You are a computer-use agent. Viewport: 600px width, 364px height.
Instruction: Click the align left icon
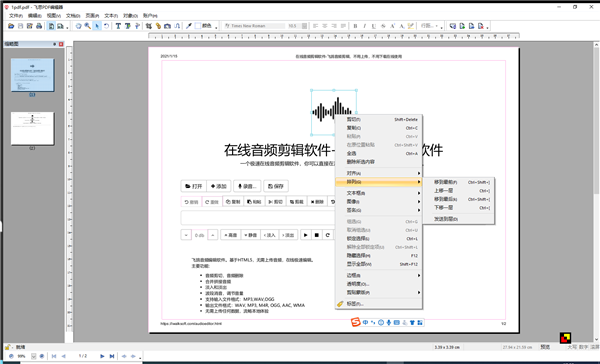[x=315, y=26]
